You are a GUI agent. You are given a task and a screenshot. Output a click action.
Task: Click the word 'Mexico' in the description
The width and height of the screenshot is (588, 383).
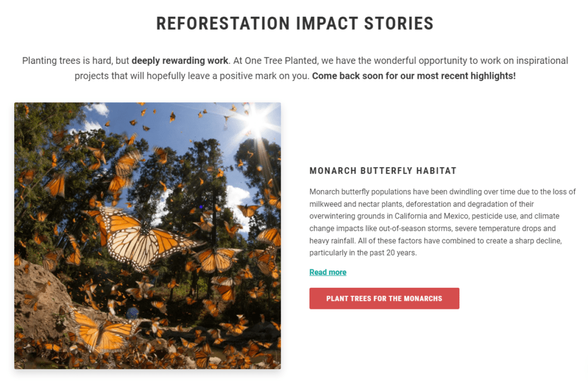pyautogui.click(x=455, y=216)
